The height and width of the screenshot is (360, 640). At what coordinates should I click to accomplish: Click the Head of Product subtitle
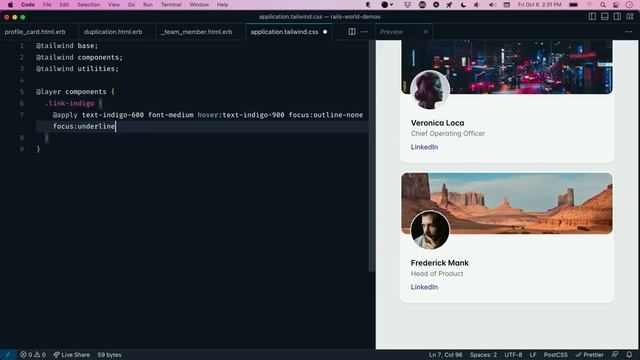pyautogui.click(x=437, y=273)
